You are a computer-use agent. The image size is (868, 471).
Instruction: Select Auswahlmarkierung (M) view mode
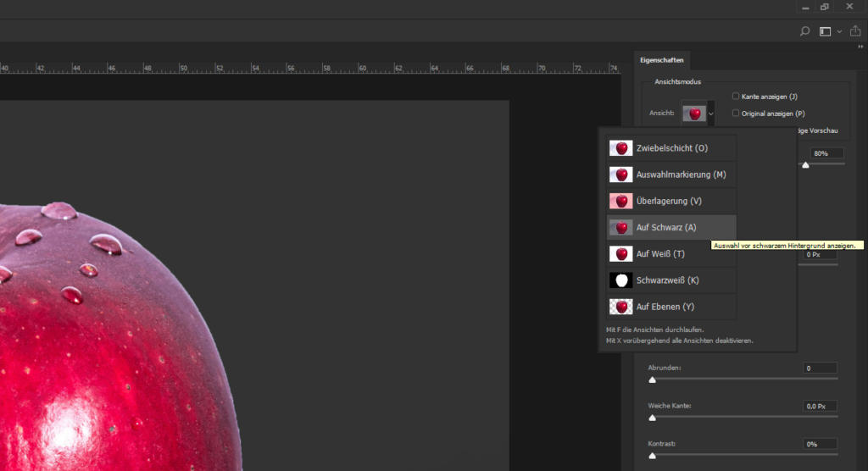tap(671, 175)
